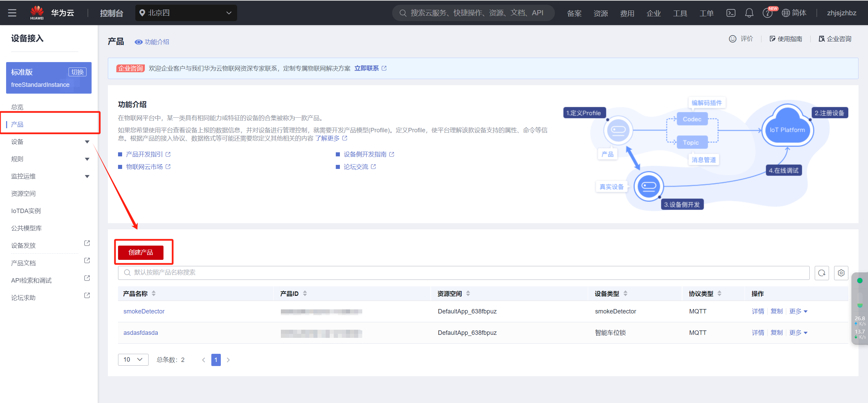This screenshot has width=868, height=403.
Task: Open the hamburger navigation menu
Action: coord(12,13)
